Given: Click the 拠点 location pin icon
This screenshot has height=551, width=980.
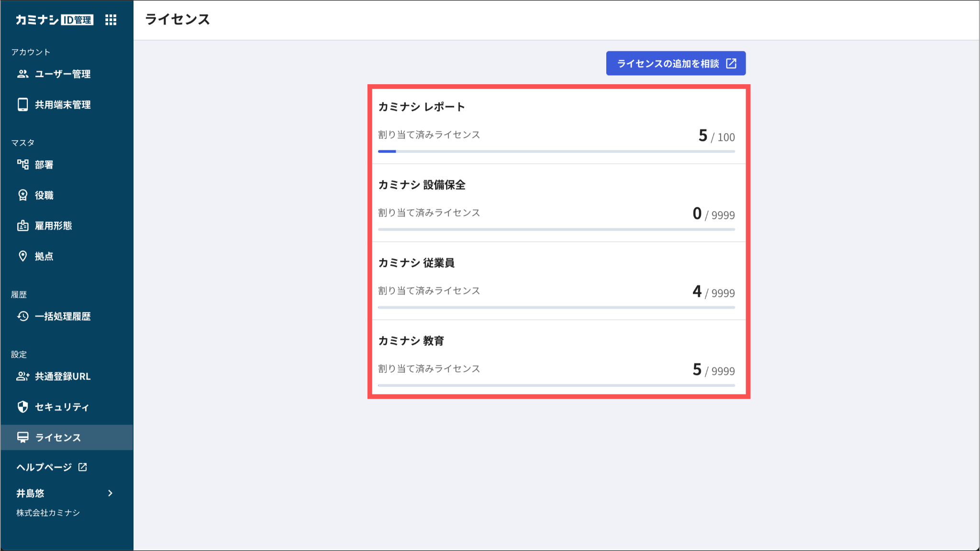Looking at the screenshot, I should point(22,256).
